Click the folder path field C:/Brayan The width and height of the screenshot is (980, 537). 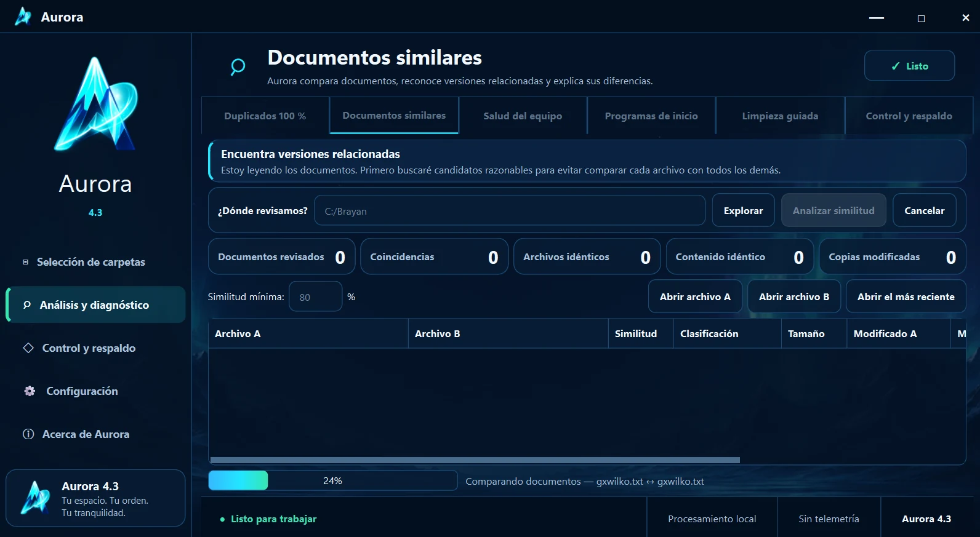pyautogui.click(x=510, y=210)
